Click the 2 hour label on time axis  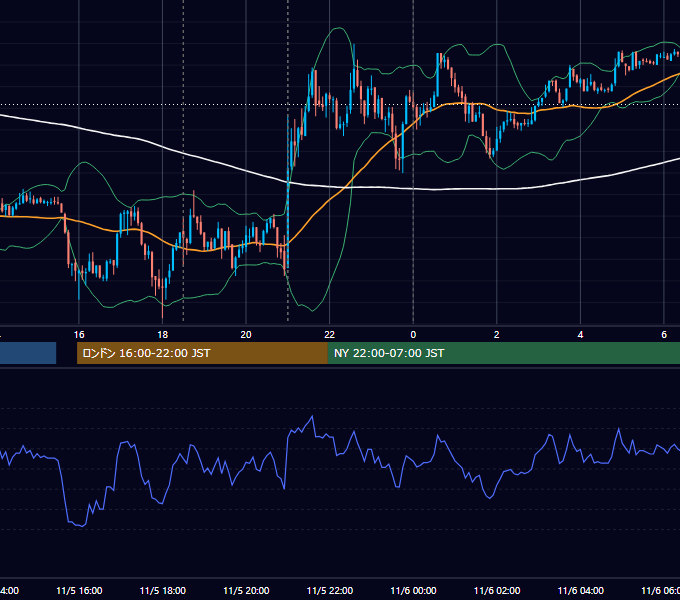click(497, 335)
